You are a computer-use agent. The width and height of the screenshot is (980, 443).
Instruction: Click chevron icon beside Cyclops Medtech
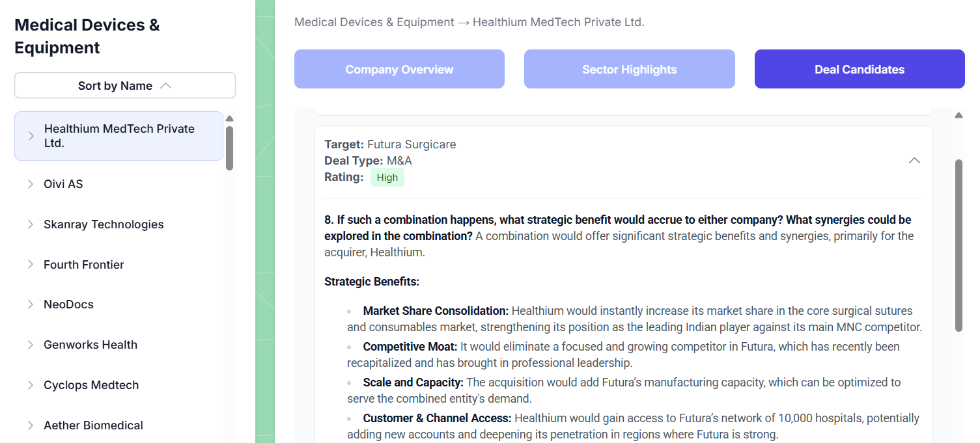pos(30,385)
